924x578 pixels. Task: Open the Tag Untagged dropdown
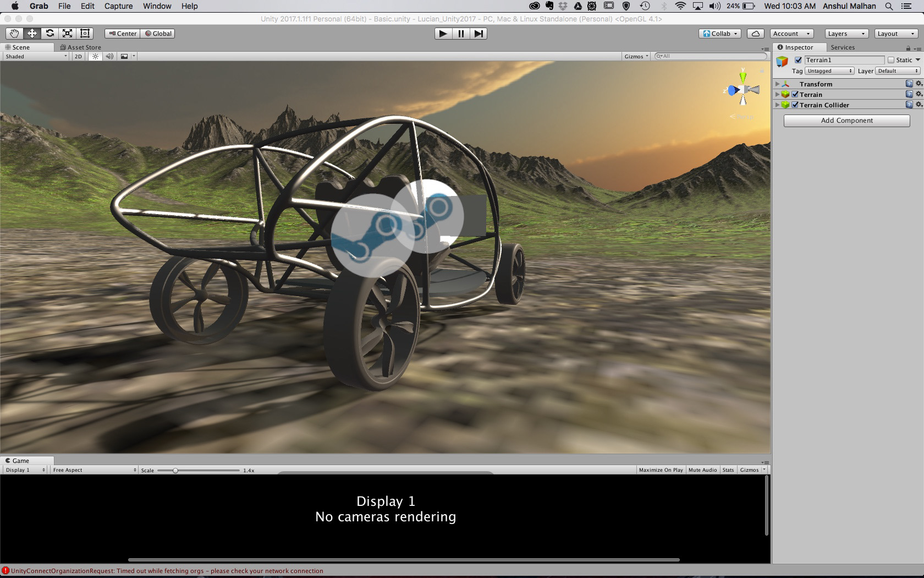point(829,71)
